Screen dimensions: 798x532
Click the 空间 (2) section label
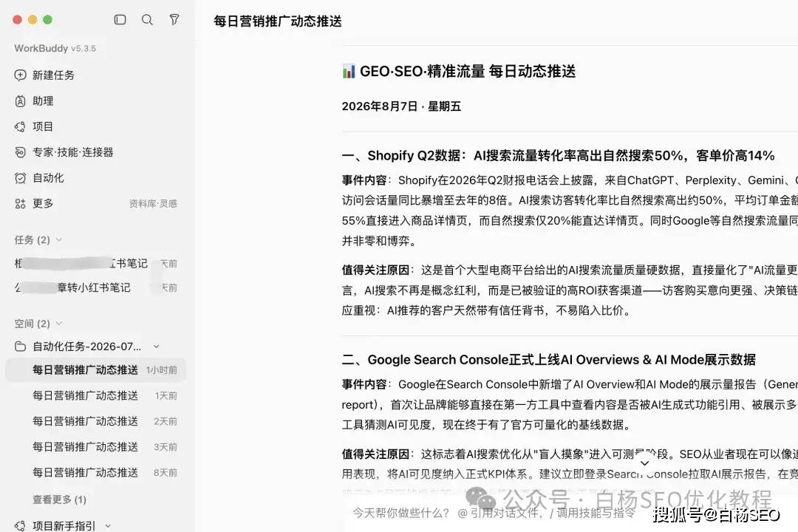(x=32, y=324)
